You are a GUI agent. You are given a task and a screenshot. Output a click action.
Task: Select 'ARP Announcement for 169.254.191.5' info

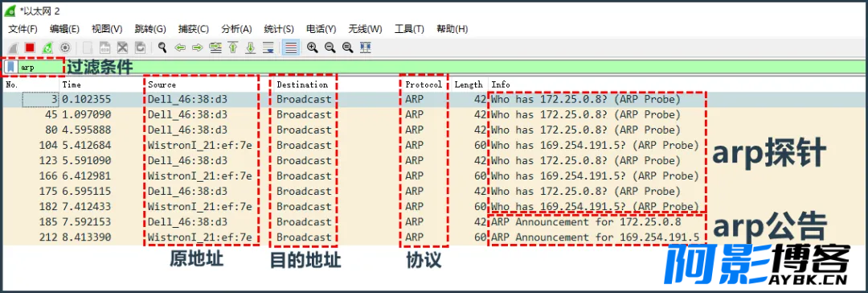(x=595, y=237)
